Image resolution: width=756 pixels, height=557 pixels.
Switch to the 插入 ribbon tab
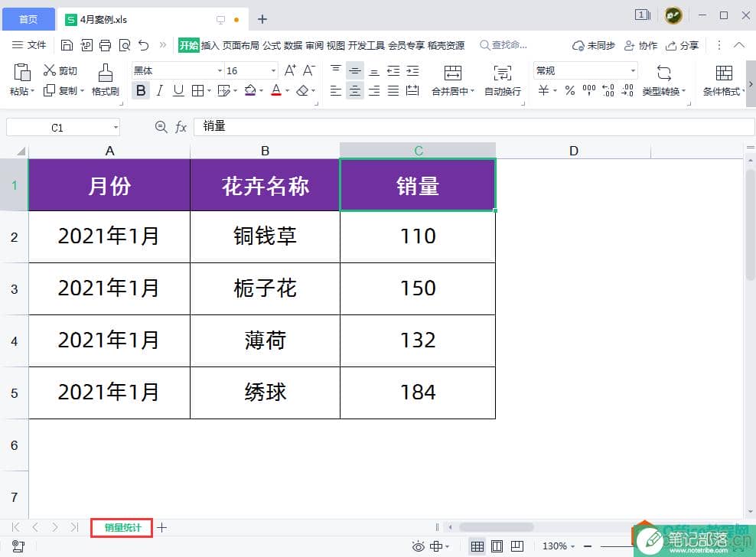coord(210,45)
